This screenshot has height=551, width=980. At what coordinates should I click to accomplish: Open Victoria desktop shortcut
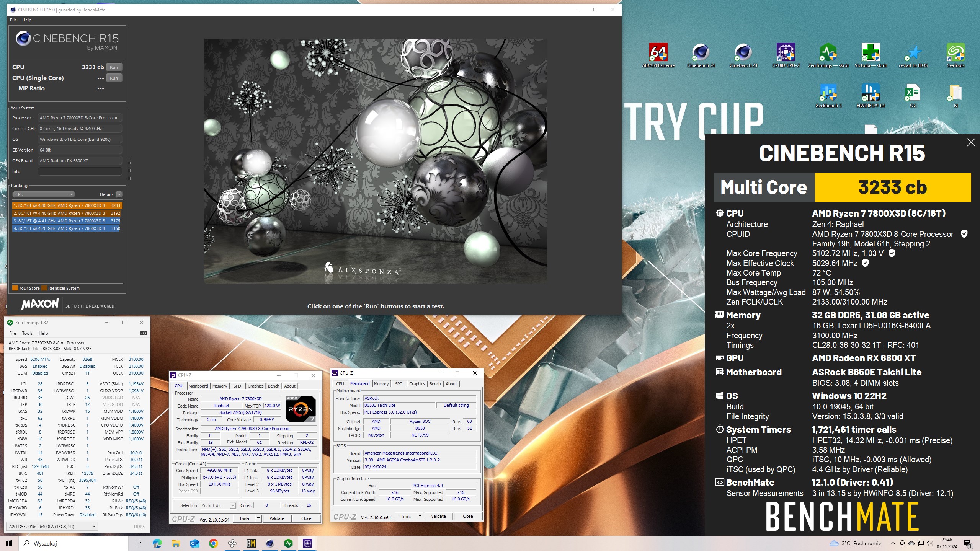pos(871,55)
